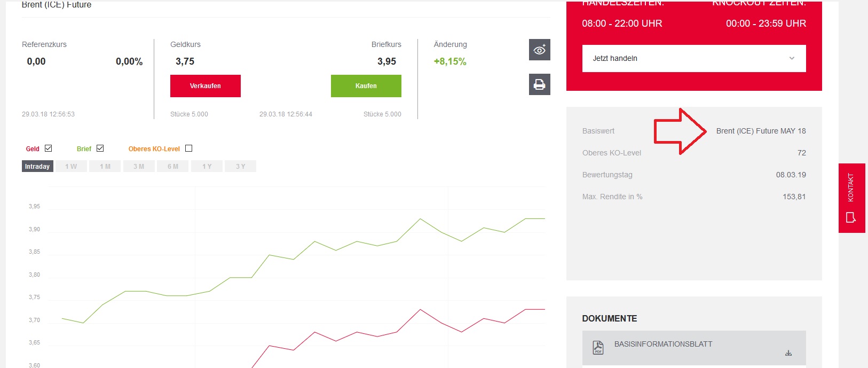Open the PDF icon next to Basisinformationsblatt
The image size is (868, 368).
point(598,348)
